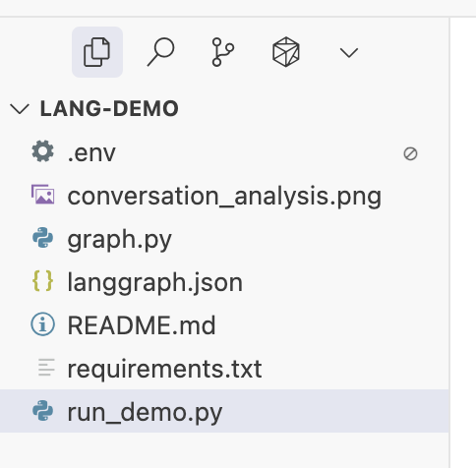Open README.md
This screenshot has width=476, height=468.
pyautogui.click(x=142, y=325)
